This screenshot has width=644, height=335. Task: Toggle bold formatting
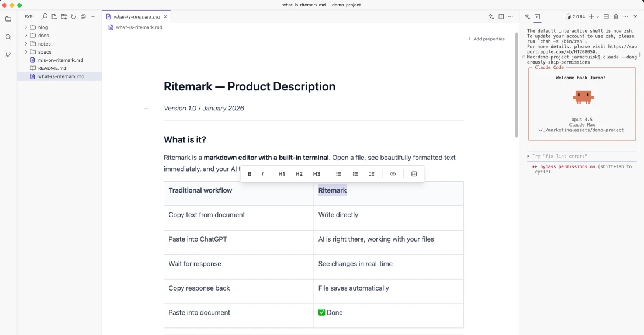coord(250,174)
